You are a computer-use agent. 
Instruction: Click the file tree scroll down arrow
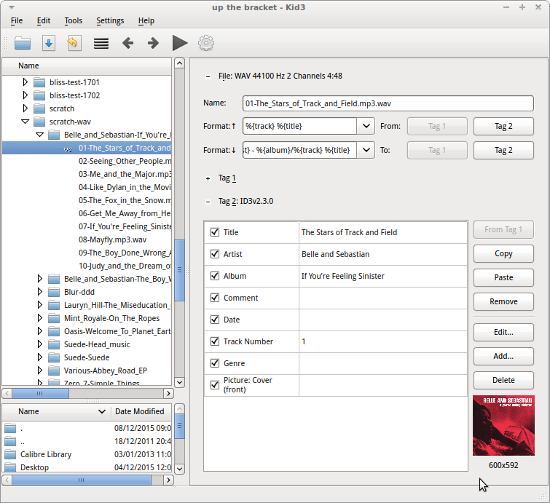pyautogui.click(x=179, y=382)
